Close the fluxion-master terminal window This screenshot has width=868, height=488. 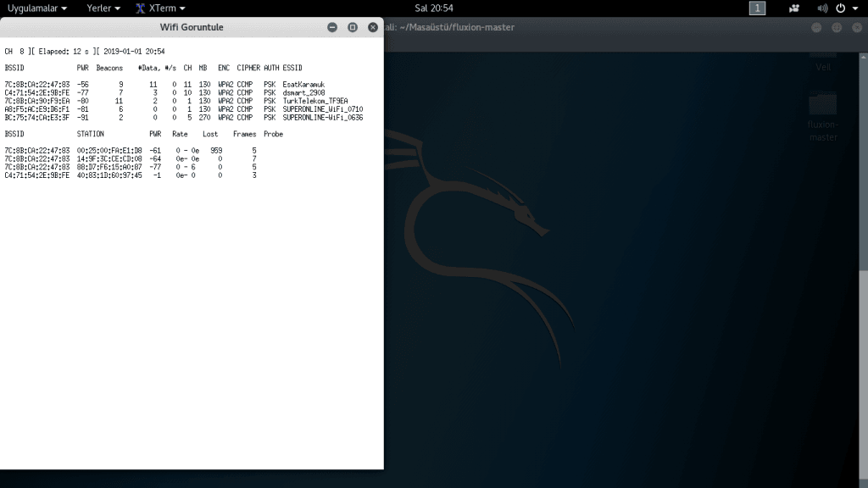857,27
